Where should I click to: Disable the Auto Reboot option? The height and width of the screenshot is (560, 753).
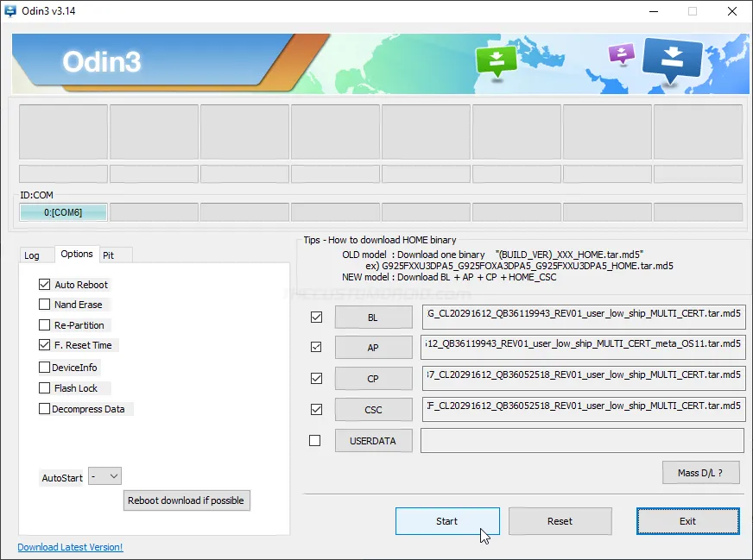pos(45,284)
